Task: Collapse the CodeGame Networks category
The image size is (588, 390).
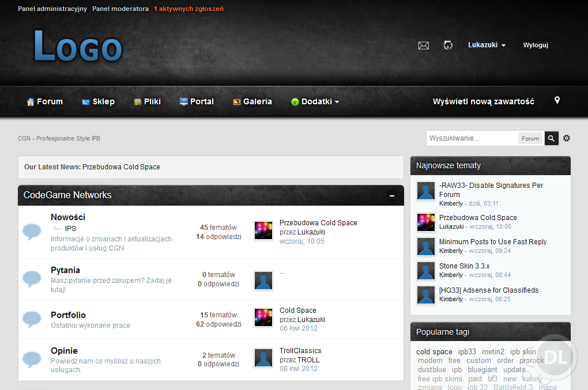Action: (x=392, y=195)
